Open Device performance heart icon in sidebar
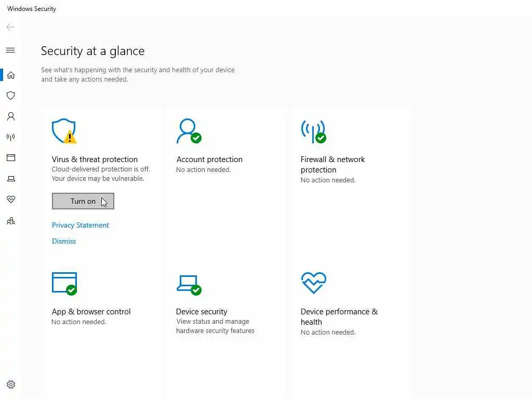 11,199
